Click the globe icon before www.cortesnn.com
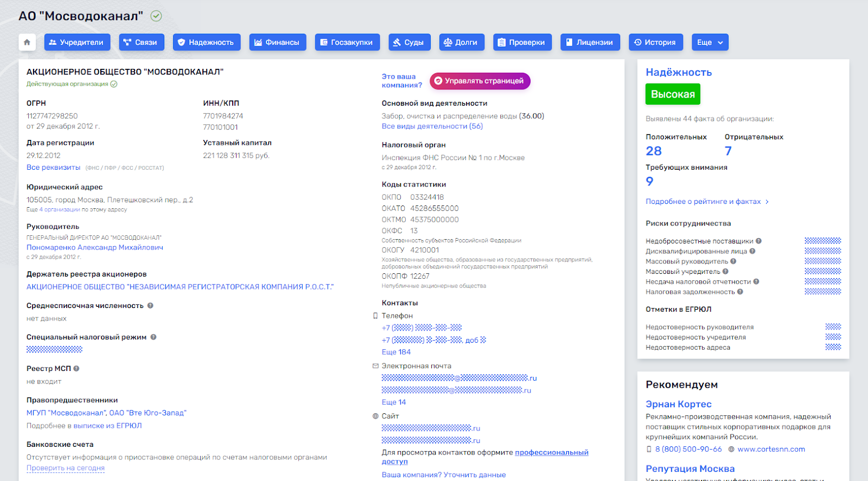Screen dimensions: 868x481 coord(731,450)
